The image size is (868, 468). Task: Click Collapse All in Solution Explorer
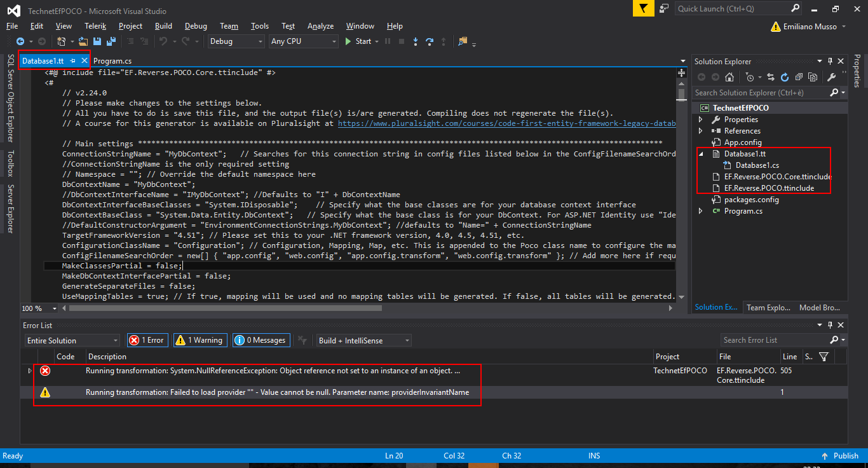click(798, 77)
